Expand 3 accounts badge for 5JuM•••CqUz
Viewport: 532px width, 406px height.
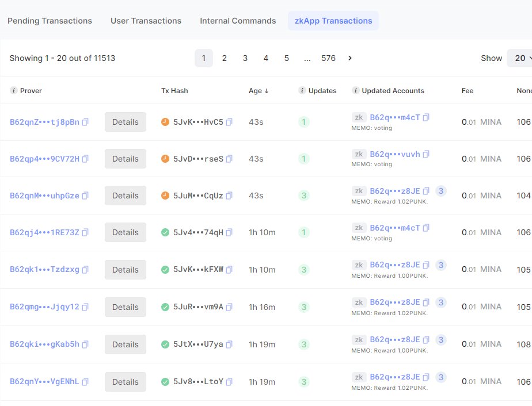(440, 191)
